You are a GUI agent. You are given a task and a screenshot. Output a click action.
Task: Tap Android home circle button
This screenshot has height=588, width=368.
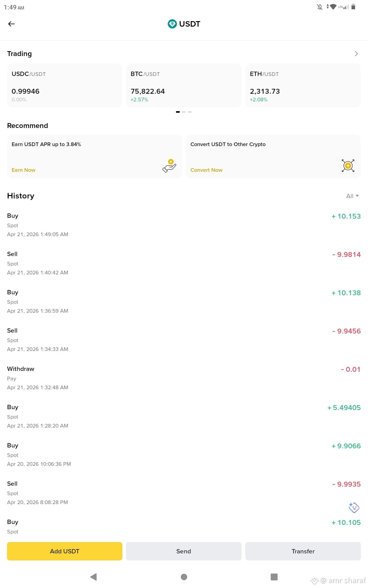(184, 577)
